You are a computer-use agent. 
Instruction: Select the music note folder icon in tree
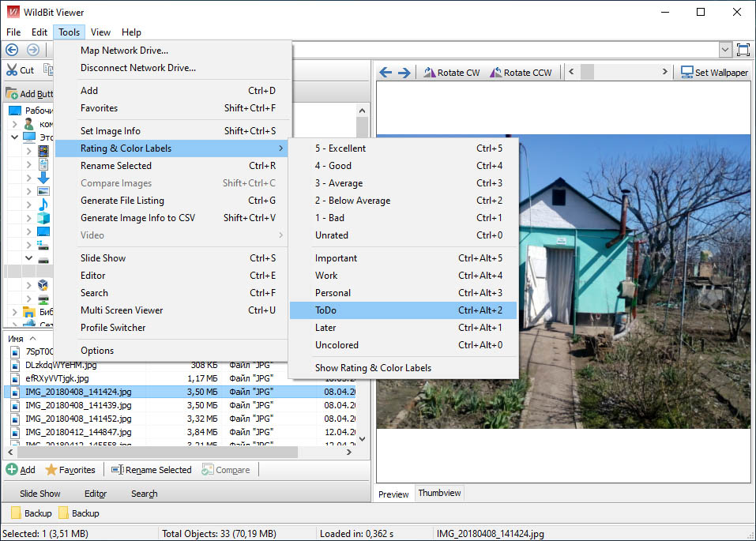coord(43,205)
